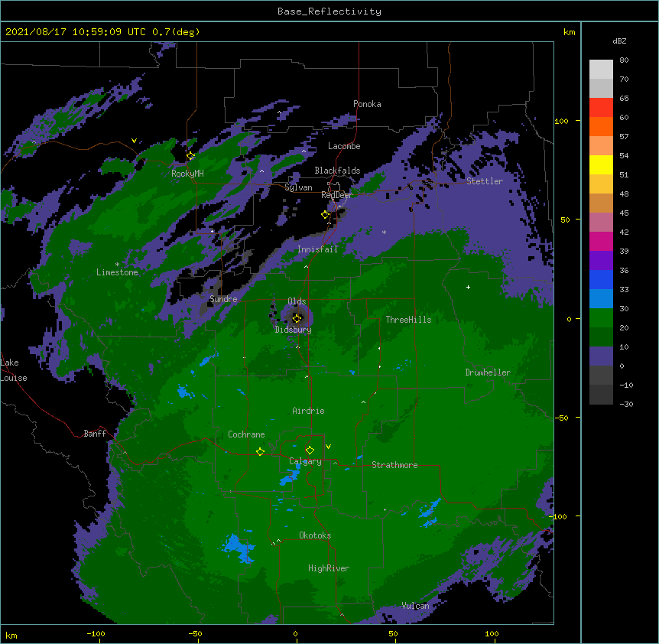Click the -100 tick on bottom horizontal axis
Screen dimensions: 659x644
point(96,634)
